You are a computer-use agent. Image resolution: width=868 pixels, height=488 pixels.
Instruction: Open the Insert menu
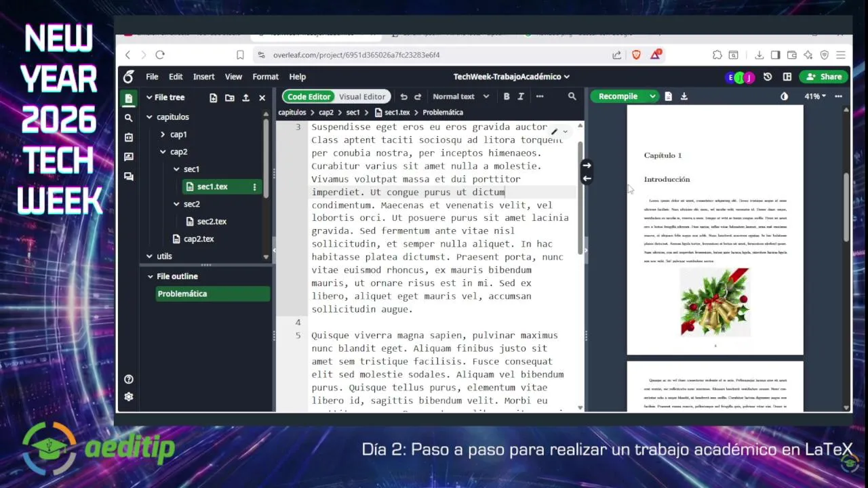click(x=203, y=77)
